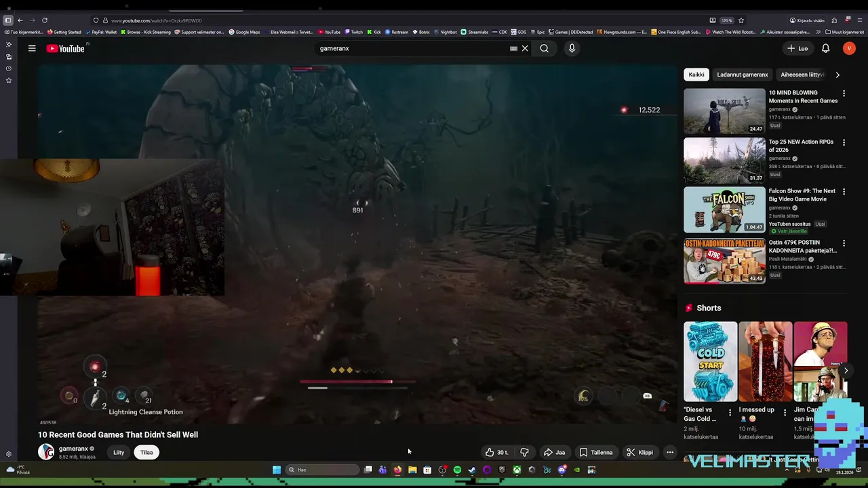Viewport: 868px width, 488px height.
Task: Open options for Diesel vs Gas short
Action: point(730,412)
